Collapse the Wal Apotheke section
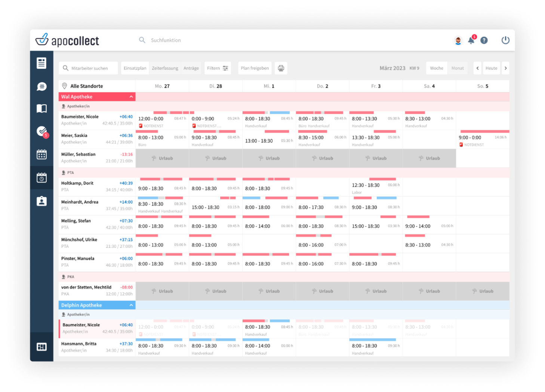Screen dimensions: 545x392 131,97
